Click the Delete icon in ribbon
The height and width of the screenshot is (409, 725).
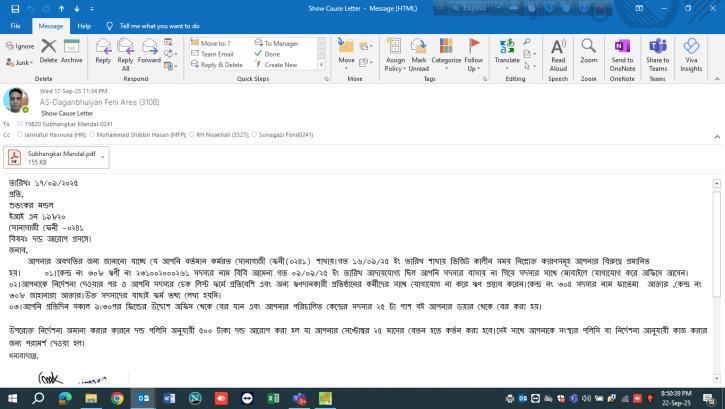point(48,51)
